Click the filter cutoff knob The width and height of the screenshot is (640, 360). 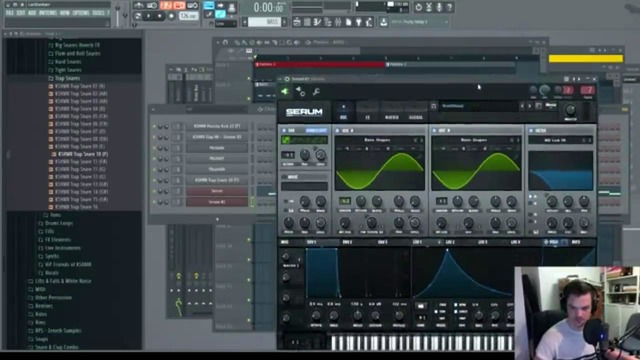(x=552, y=201)
